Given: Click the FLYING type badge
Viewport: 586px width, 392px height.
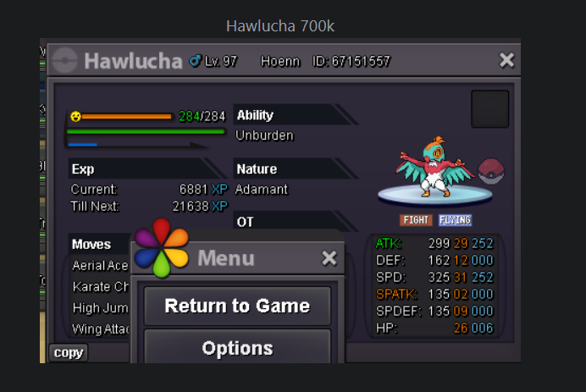Looking at the screenshot, I should pos(455,220).
